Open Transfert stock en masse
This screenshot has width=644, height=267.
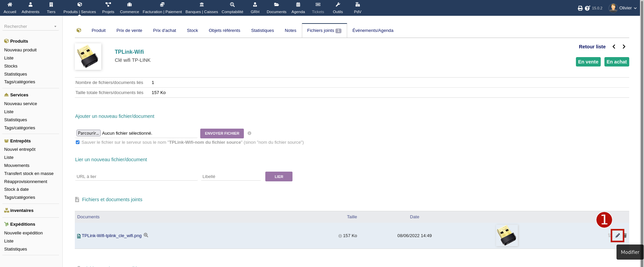point(29,174)
